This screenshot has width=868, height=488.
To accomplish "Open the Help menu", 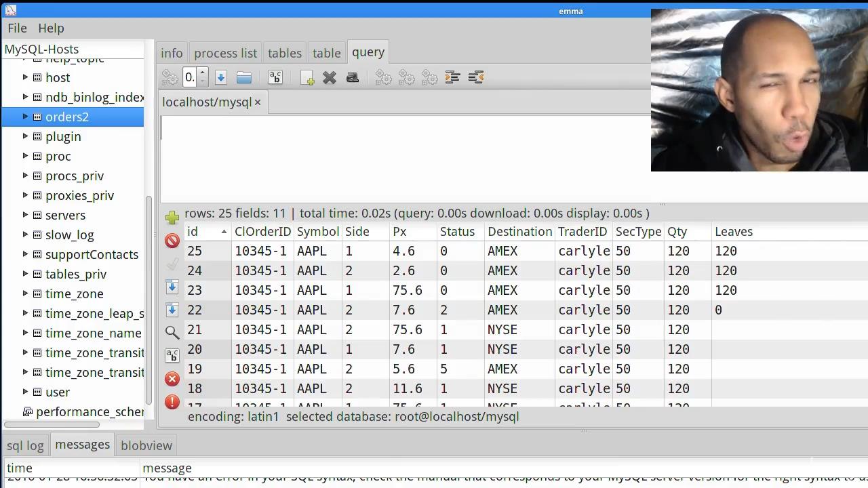I will (51, 28).
